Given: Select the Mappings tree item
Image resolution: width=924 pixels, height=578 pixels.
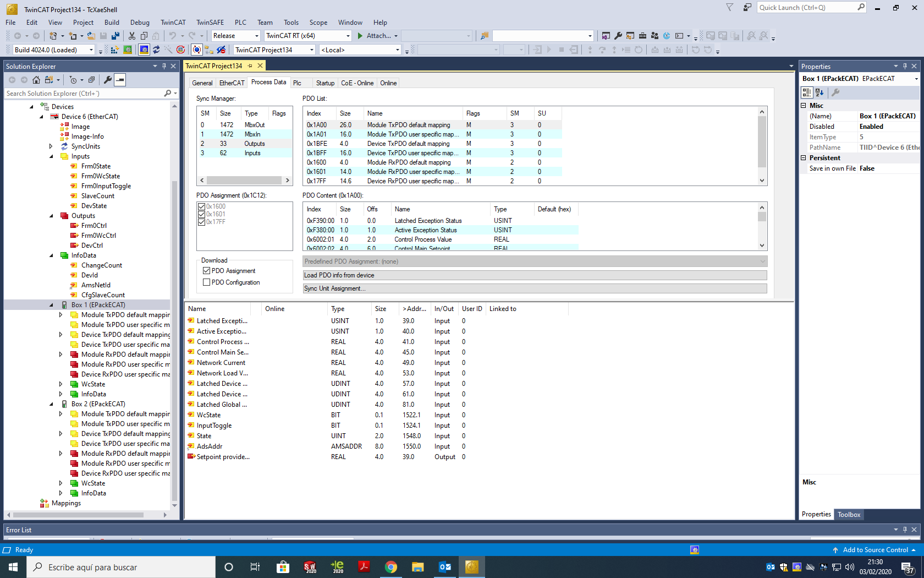Looking at the screenshot, I should click(66, 503).
